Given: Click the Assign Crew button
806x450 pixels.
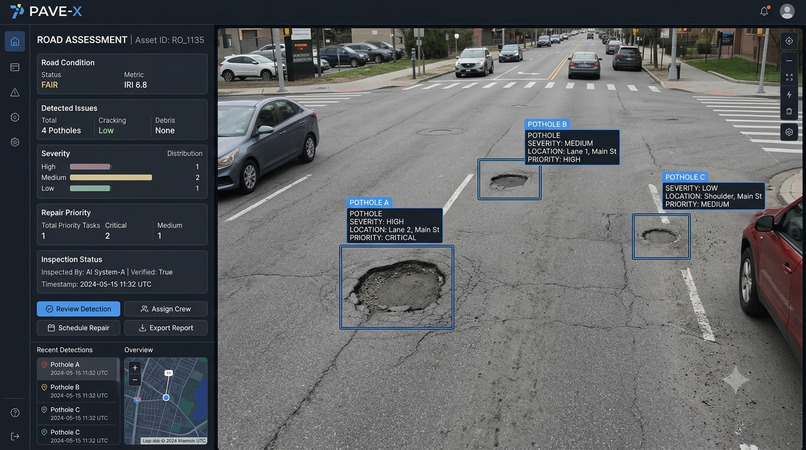Looking at the screenshot, I should [x=166, y=309].
